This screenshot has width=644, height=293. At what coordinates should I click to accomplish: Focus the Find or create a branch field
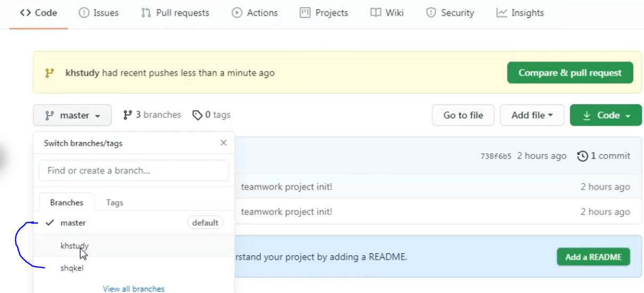pyautogui.click(x=134, y=170)
